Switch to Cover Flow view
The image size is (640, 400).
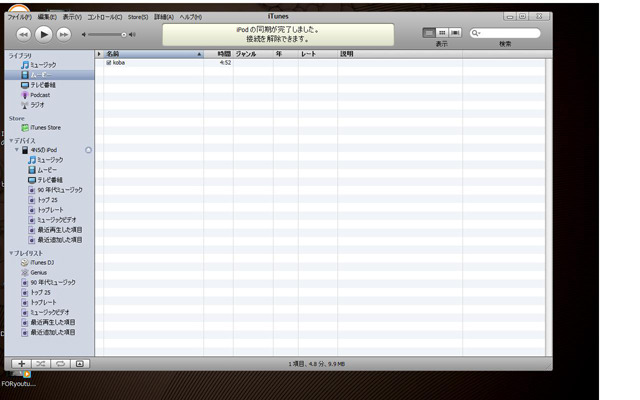455,33
